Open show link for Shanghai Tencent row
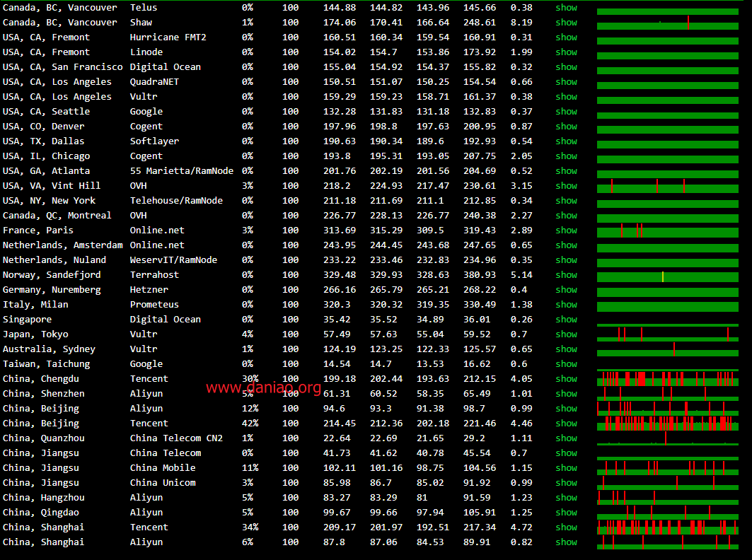The image size is (752, 560). coord(566,528)
